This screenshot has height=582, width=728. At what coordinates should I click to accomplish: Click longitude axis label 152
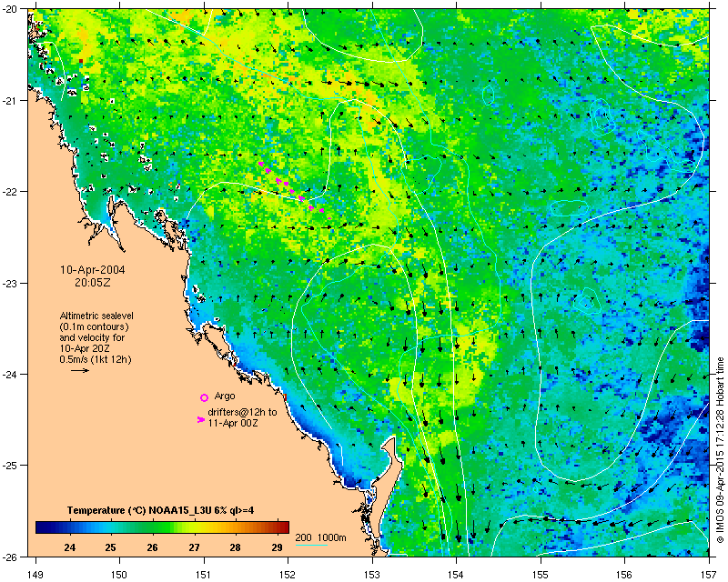tap(288, 575)
